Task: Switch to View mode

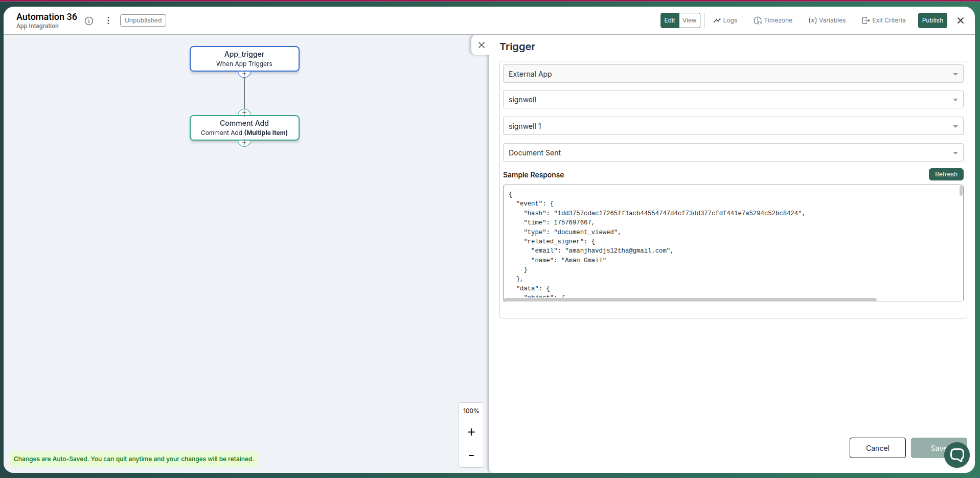Action: tap(690, 20)
